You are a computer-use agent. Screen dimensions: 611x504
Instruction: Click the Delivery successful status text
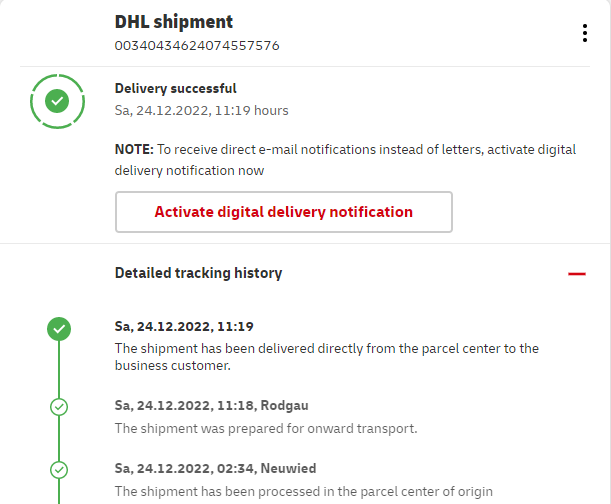(x=176, y=89)
